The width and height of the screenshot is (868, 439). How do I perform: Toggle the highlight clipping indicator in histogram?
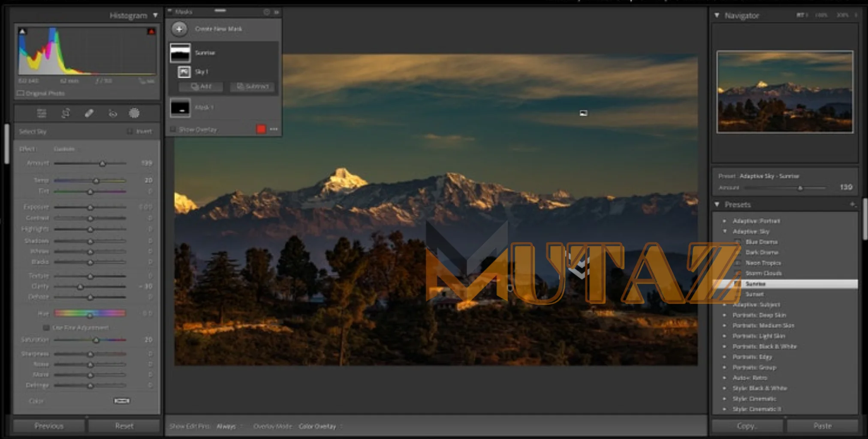151,31
